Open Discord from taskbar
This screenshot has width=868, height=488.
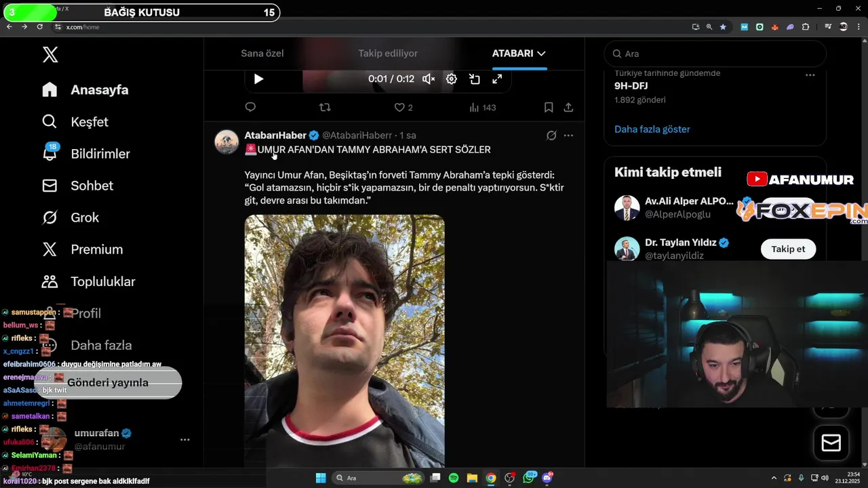[x=547, y=478]
